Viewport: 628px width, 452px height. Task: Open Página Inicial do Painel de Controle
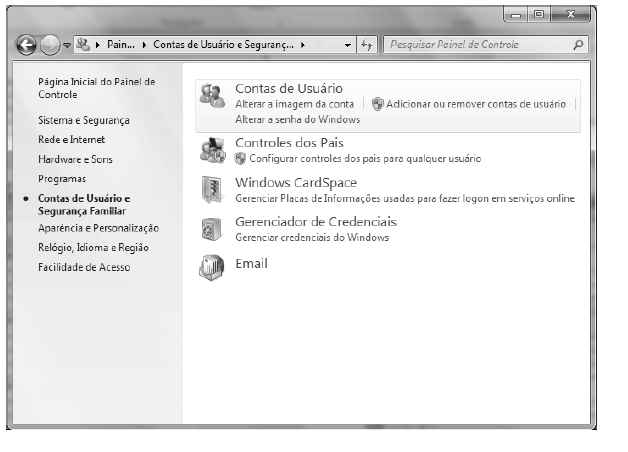[97, 88]
